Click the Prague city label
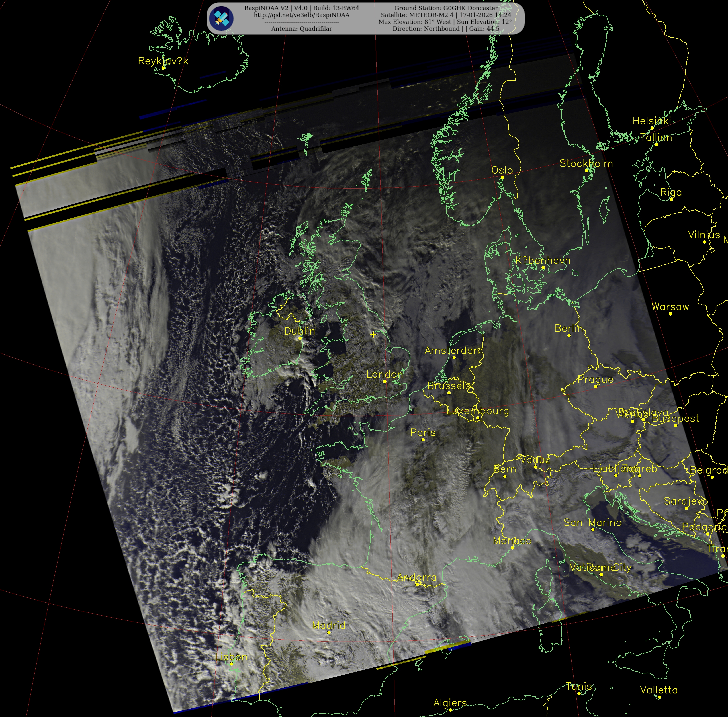 pos(595,380)
